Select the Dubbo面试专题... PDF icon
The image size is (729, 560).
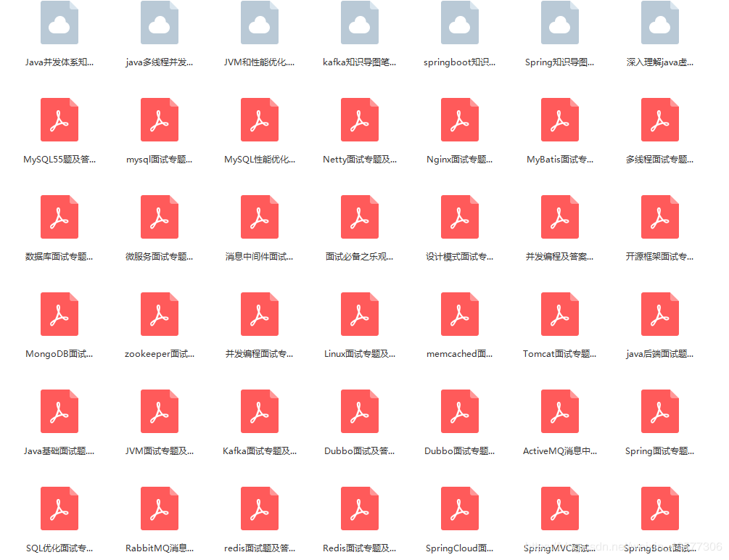[x=460, y=411]
